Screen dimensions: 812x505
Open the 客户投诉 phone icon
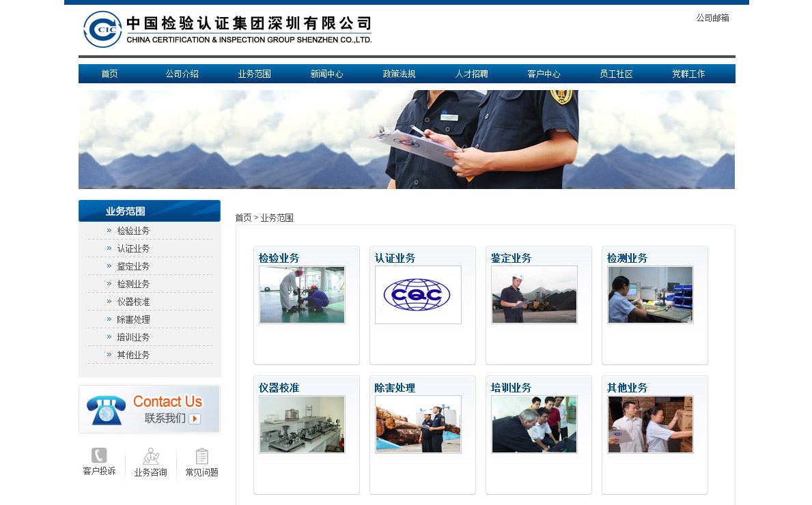[x=99, y=455]
